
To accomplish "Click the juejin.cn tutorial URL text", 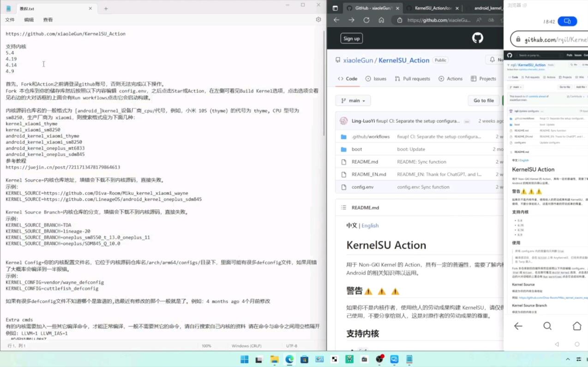I will 63,167.
